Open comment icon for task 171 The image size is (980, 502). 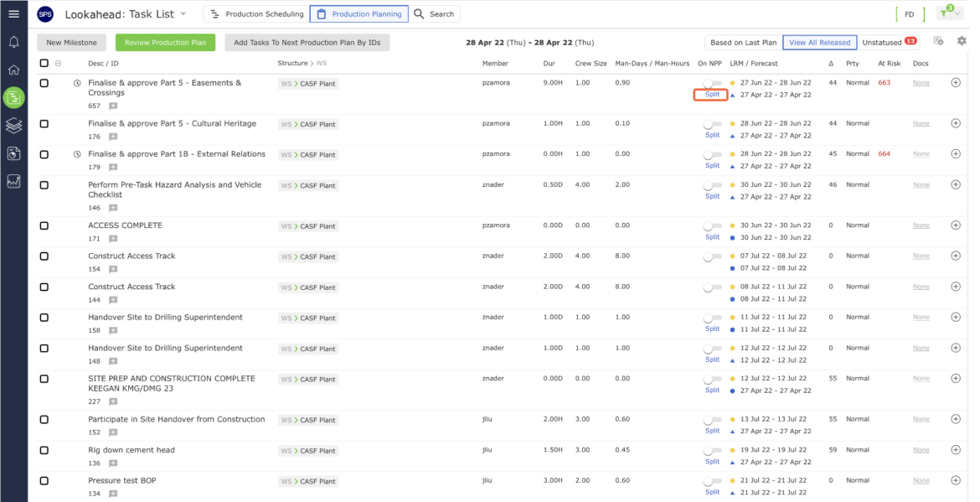coord(113,239)
